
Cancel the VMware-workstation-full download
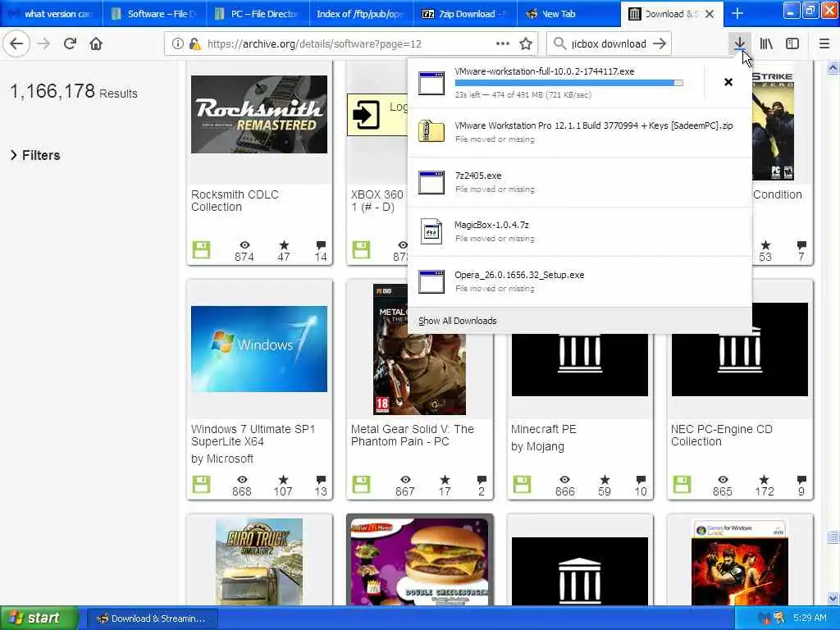[728, 82]
